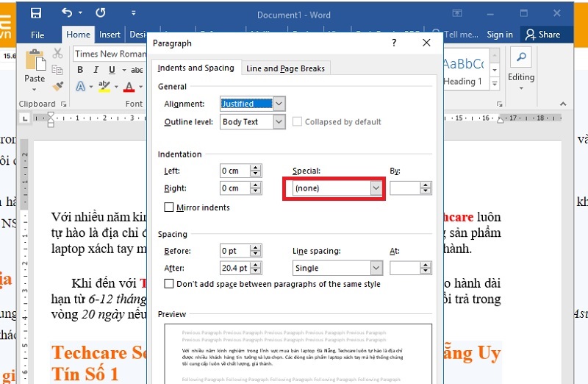This screenshot has width=588, height=384.
Task: Click the right indent marker on ruler
Action: point(500,120)
